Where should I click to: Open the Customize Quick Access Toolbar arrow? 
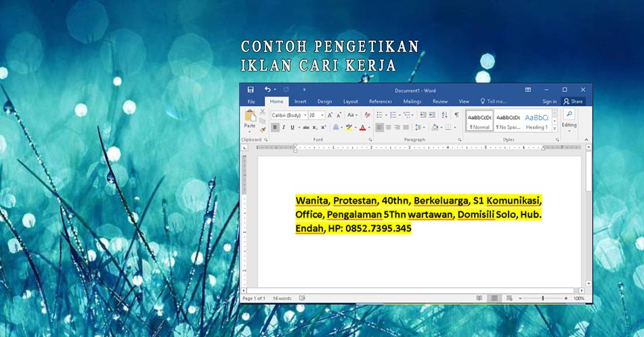pos(304,89)
